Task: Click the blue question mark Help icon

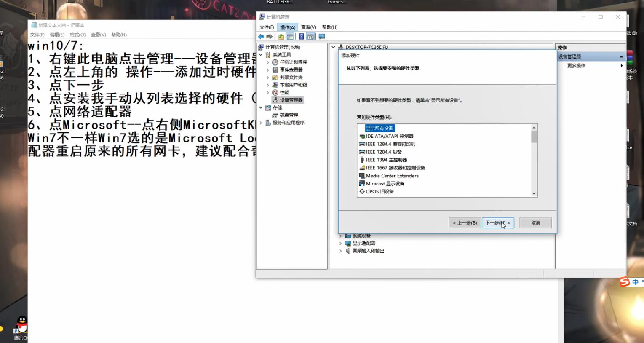Action: pyautogui.click(x=301, y=37)
